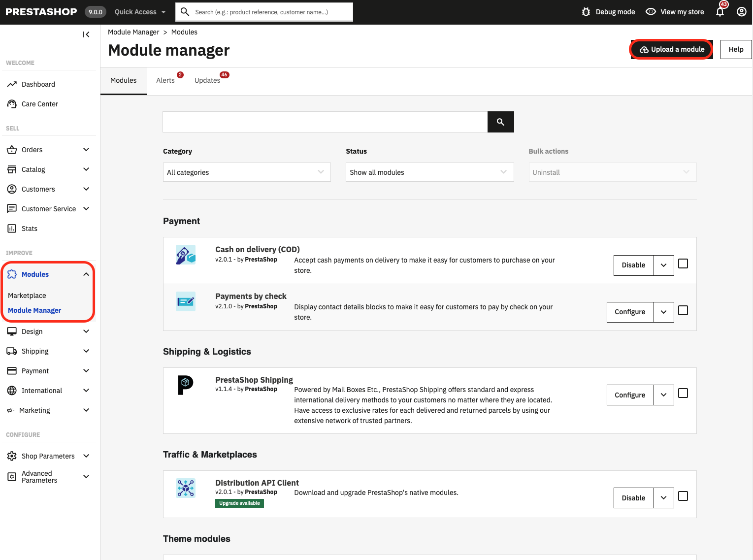Click the Shop Parameters gear icon
This screenshot has width=753, height=560.
click(12, 456)
